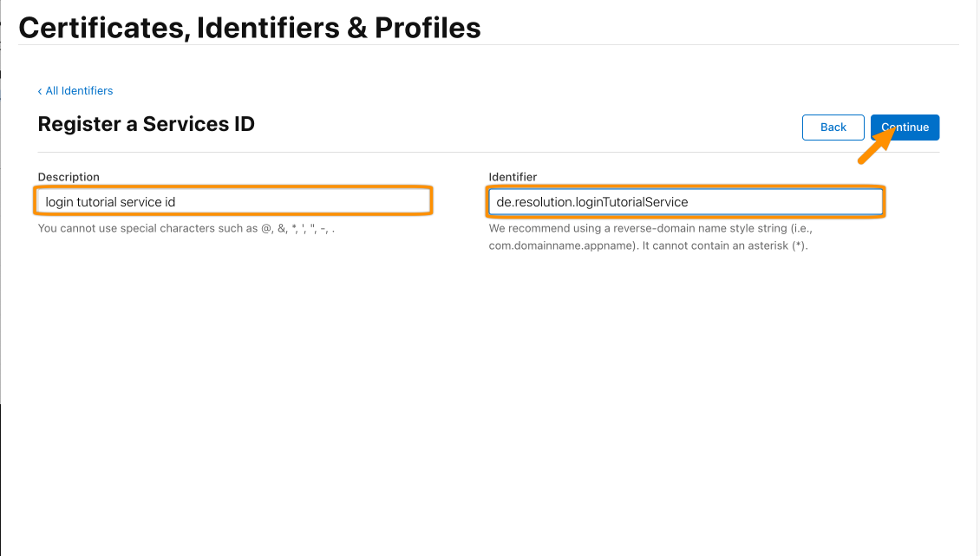Focus the Description input field

234,201
